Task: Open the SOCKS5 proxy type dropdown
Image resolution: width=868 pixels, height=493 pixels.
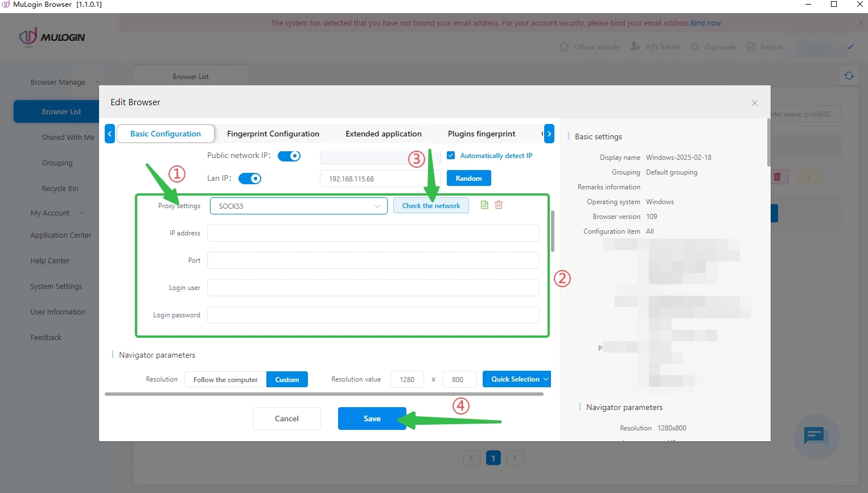Action: 298,206
